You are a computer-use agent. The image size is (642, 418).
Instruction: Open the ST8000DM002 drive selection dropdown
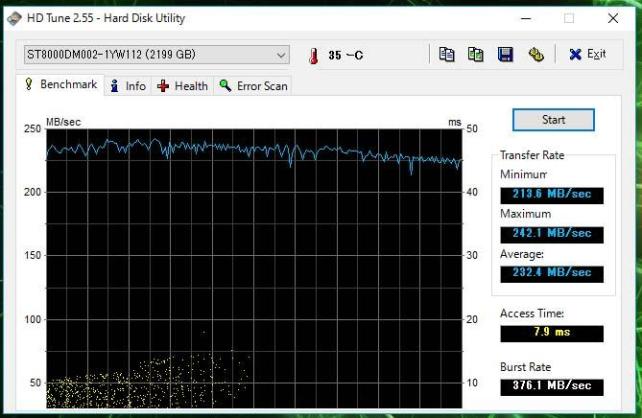click(x=157, y=54)
